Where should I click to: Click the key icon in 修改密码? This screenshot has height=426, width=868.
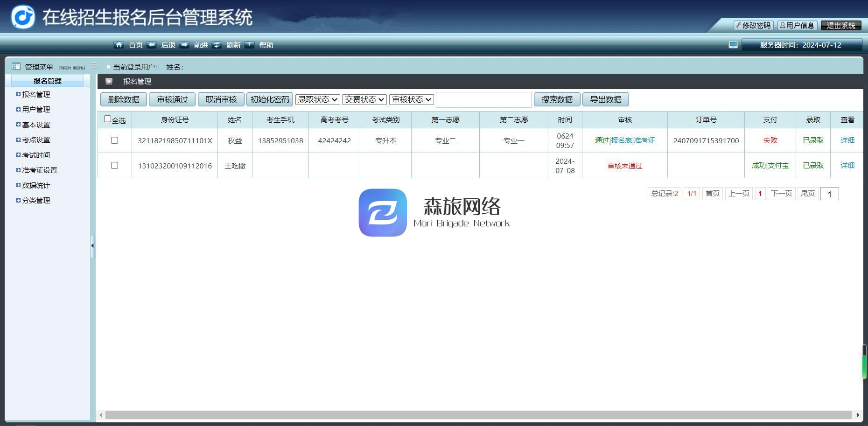click(738, 25)
